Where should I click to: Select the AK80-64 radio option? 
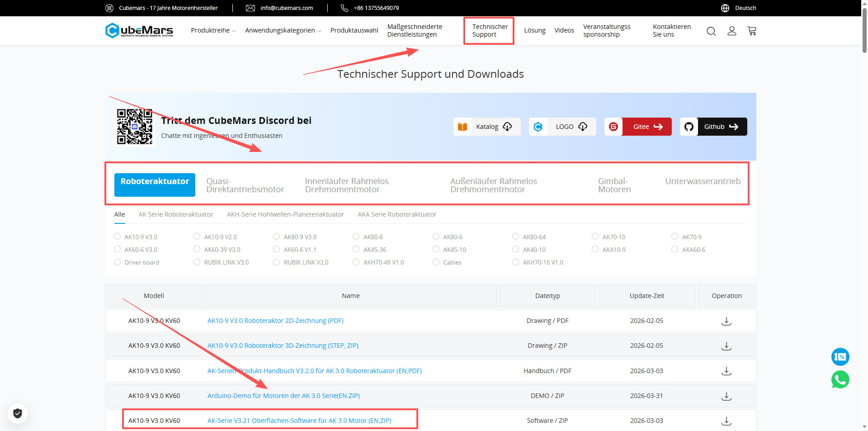pyautogui.click(x=515, y=237)
